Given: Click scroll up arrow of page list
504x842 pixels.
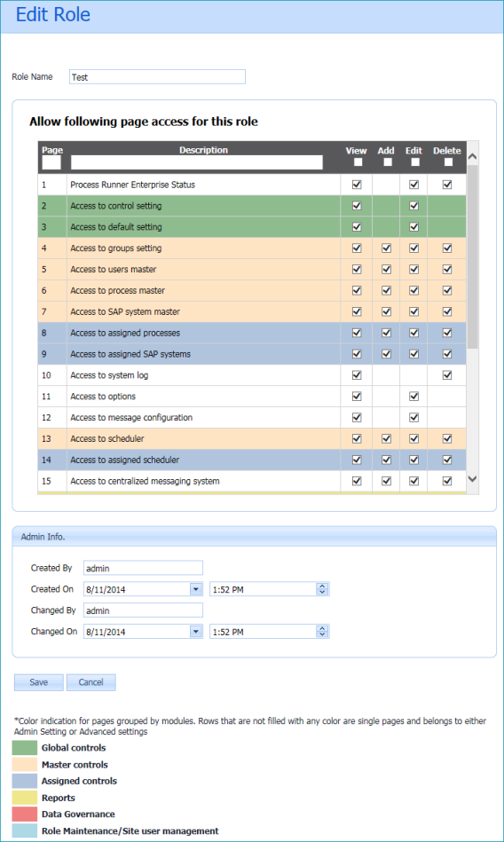Looking at the screenshot, I should pyautogui.click(x=472, y=157).
